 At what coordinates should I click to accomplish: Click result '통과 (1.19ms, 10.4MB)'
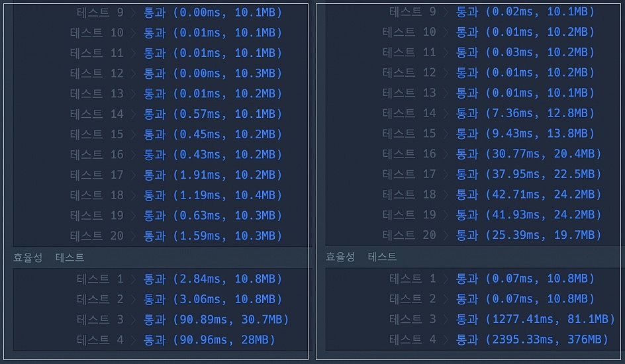click(x=213, y=195)
